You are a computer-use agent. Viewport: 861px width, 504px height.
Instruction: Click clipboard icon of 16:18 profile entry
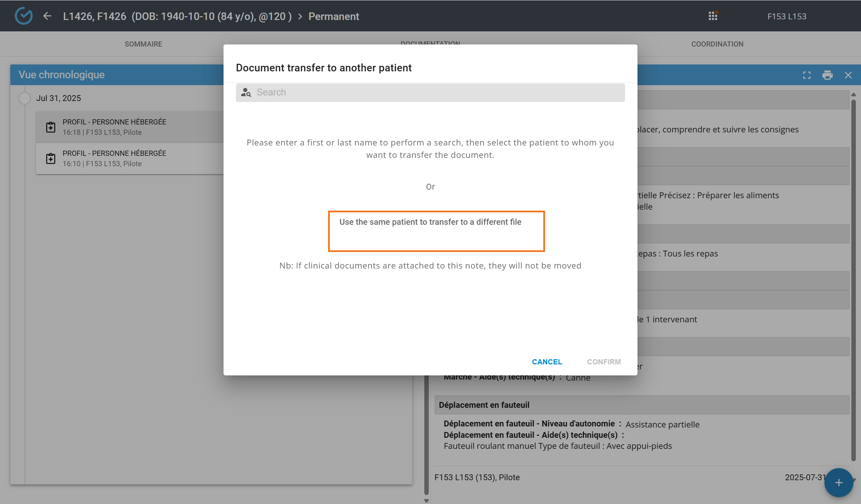51,127
